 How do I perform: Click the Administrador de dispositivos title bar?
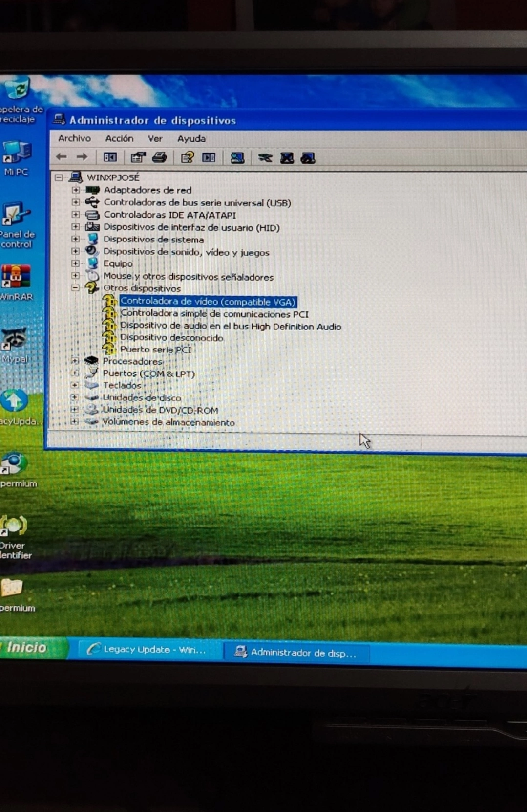pos(288,120)
